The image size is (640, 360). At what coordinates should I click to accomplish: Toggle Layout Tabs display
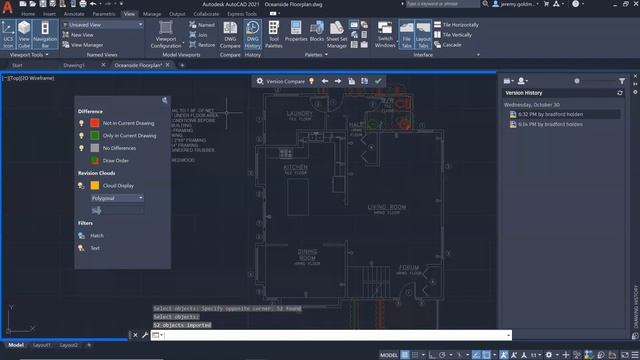[423, 34]
